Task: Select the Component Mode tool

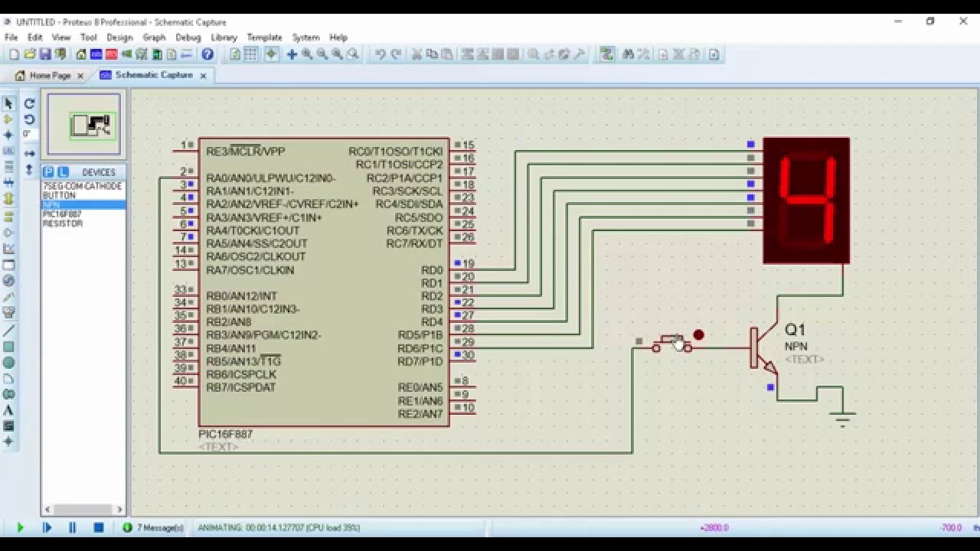Action: 8,119
